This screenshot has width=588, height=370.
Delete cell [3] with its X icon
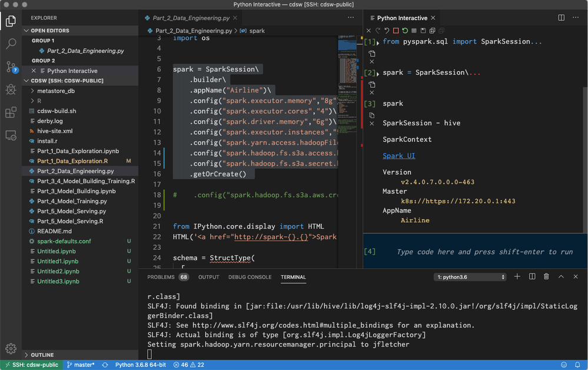(371, 124)
